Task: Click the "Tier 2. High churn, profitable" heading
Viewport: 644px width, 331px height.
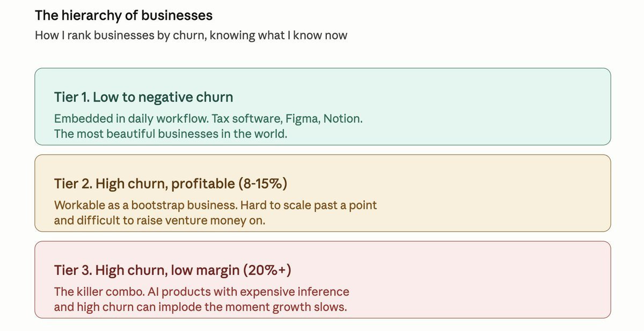Action: pos(143,184)
